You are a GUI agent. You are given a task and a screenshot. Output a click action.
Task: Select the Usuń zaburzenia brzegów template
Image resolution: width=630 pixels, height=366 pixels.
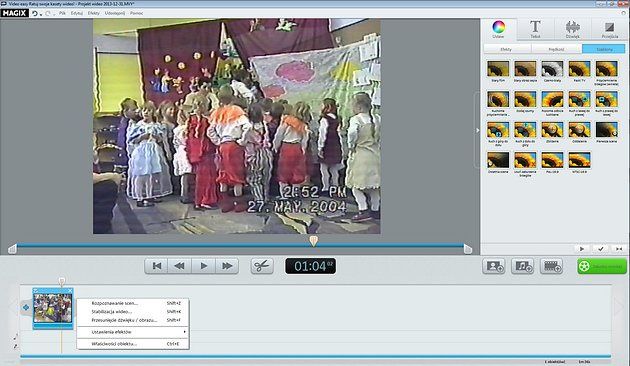(525, 160)
